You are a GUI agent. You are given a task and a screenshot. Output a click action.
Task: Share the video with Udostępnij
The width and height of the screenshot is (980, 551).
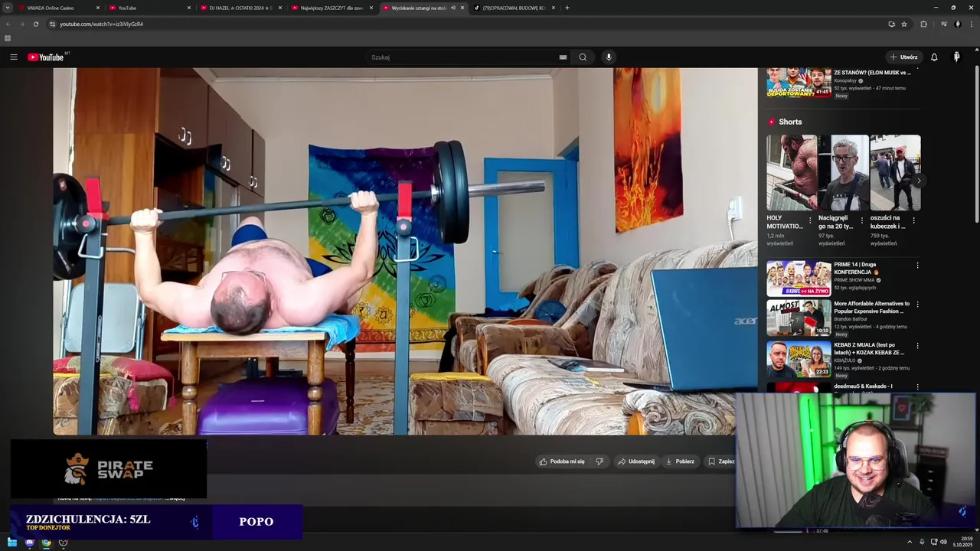pos(636,461)
